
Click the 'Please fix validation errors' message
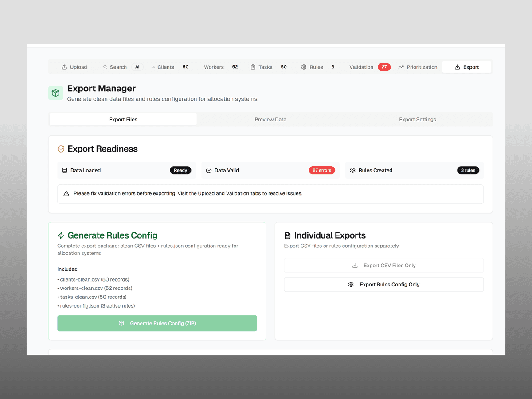pyautogui.click(x=188, y=194)
